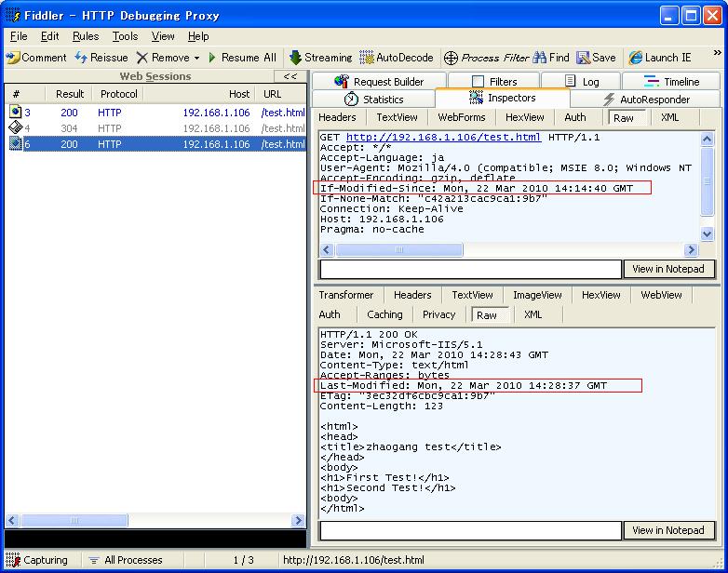The width and height of the screenshot is (728, 573).
Task: Toggle the Filters tab checkbox
Action: pyautogui.click(x=478, y=81)
